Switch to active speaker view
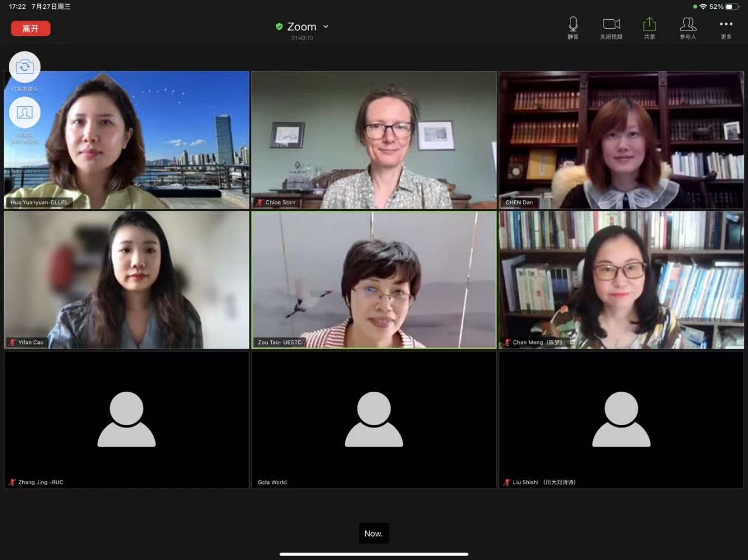The width and height of the screenshot is (748, 560). point(25,113)
